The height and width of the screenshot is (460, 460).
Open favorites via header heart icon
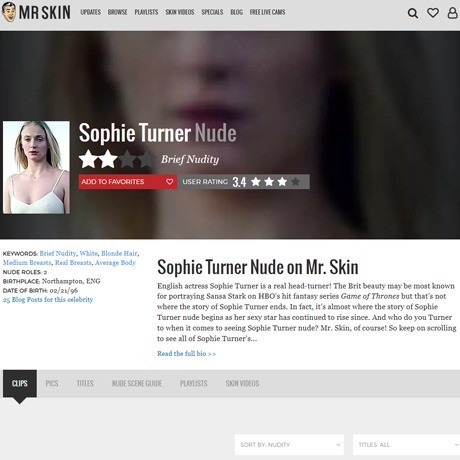coord(433,13)
